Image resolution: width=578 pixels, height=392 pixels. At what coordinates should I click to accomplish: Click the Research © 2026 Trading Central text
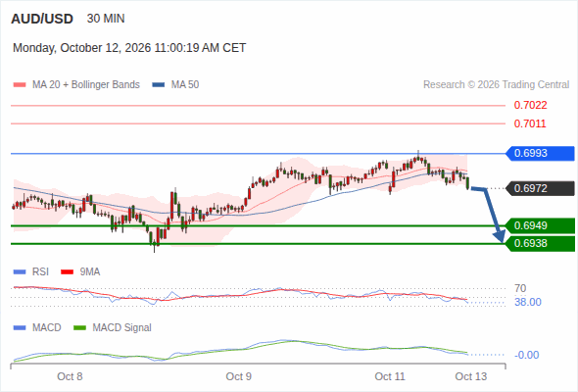pos(496,85)
